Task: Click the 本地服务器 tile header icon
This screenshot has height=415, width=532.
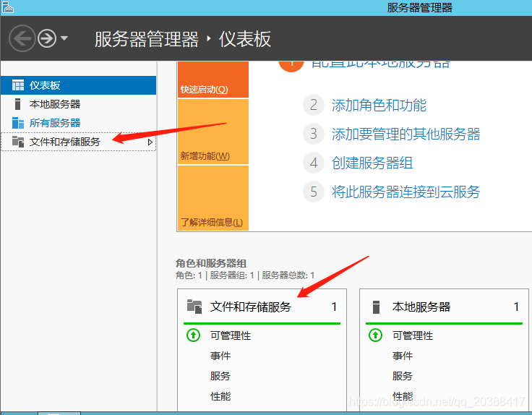Action: pos(376,307)
